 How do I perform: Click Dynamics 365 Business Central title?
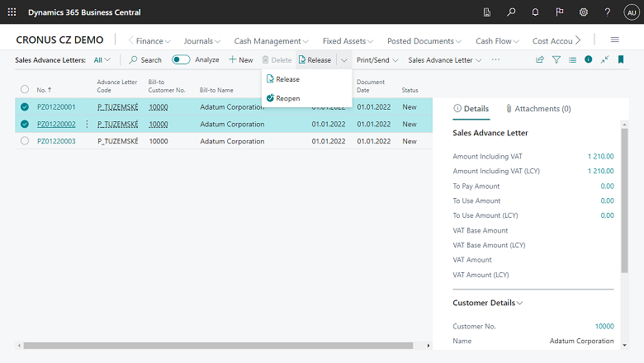pyautogui.click(x=84, y=12)
